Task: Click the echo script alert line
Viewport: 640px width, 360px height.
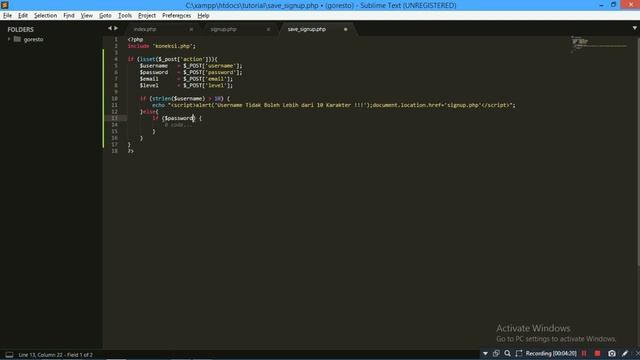Action: (334, 105)
